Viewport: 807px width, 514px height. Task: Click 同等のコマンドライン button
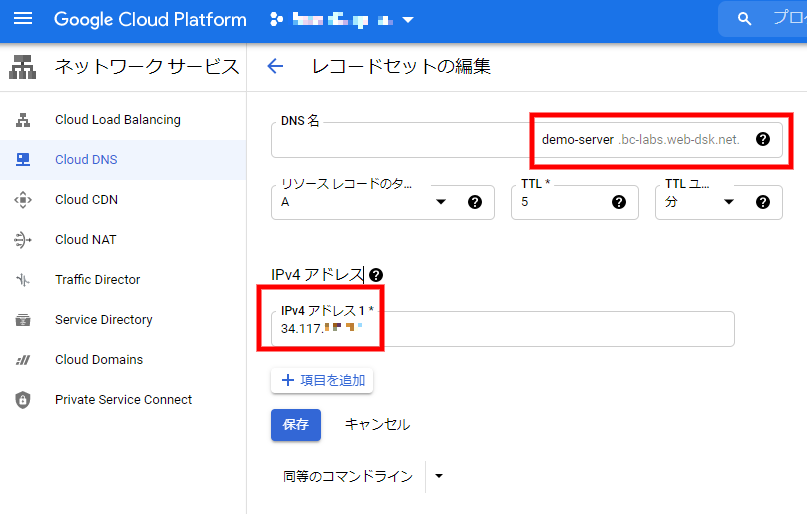click(348, 477)
